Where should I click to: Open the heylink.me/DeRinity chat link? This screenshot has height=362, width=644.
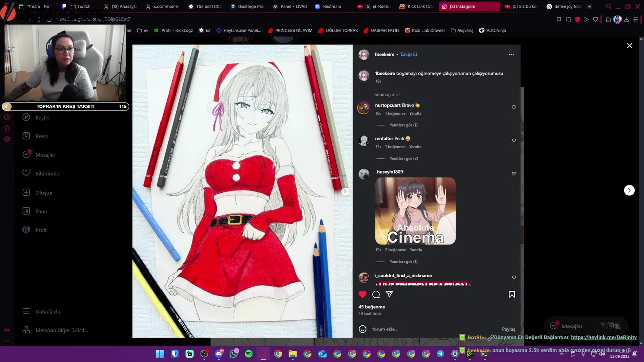[x=604, y=338]
